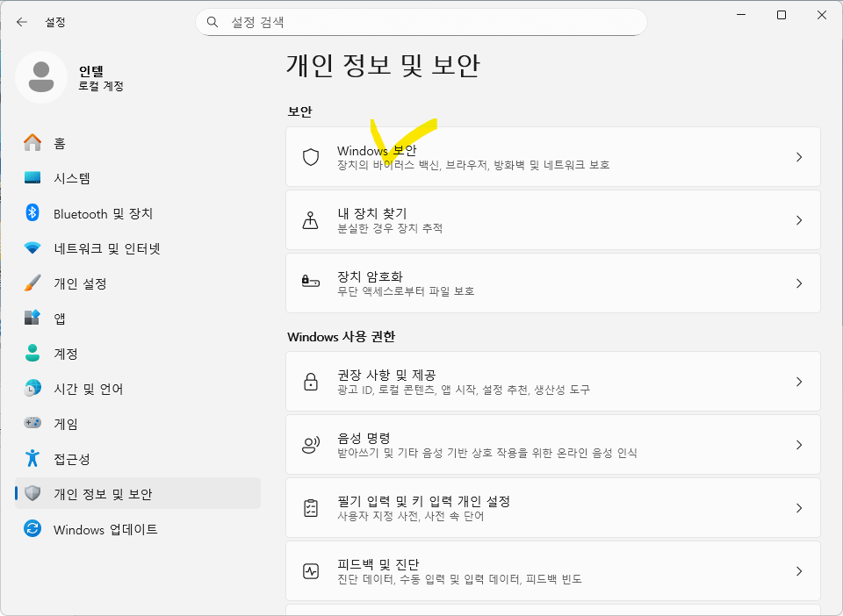Maximize the Settings window
Screen dimensions: 843x616
click(x=782, y=15)
